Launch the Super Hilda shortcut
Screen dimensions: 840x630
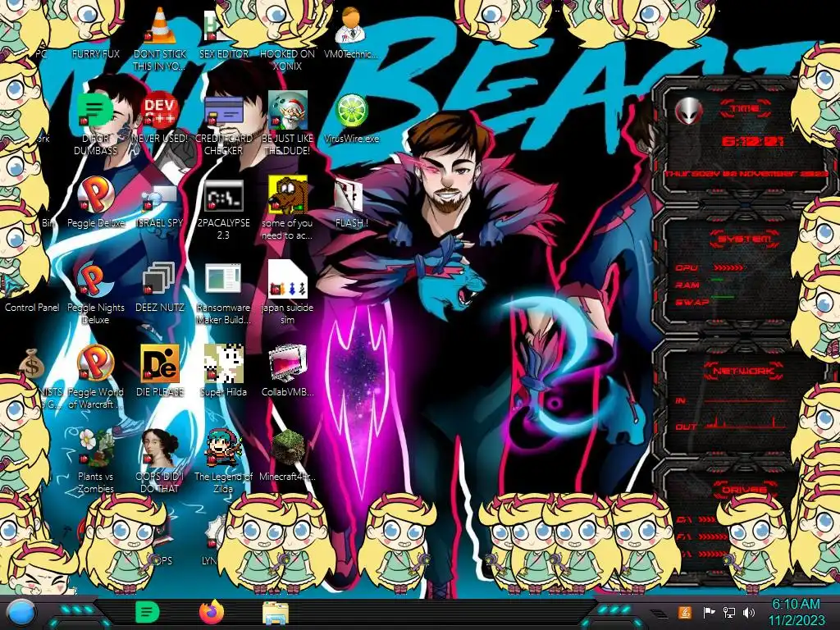223,371
